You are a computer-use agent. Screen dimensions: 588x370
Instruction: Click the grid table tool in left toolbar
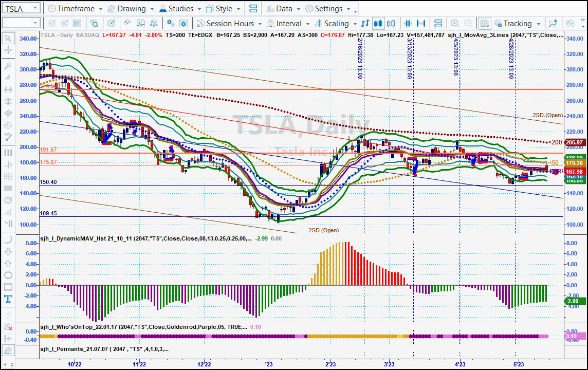[x=8, y=177]
